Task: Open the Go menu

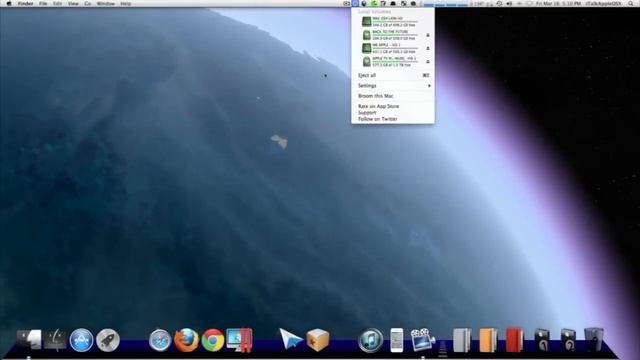Action: tap(88, 3)
